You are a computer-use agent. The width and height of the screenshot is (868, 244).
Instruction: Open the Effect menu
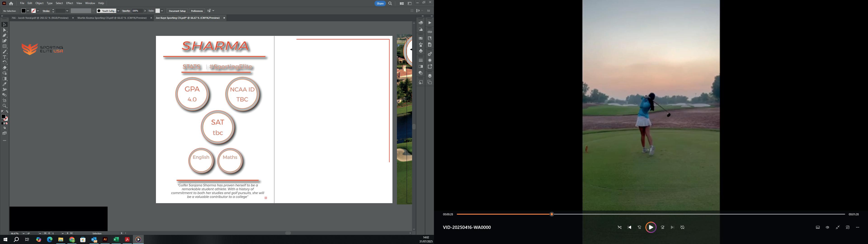69,3
